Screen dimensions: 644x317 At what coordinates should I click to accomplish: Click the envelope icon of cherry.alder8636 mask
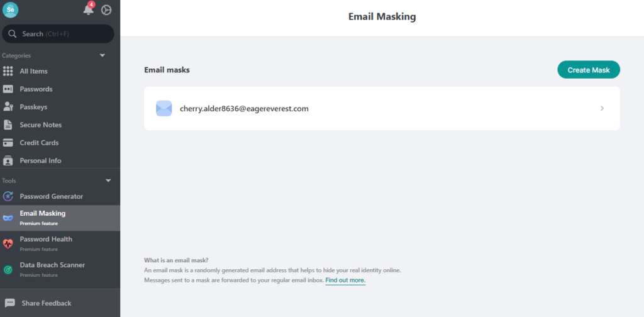click(164, 108)
